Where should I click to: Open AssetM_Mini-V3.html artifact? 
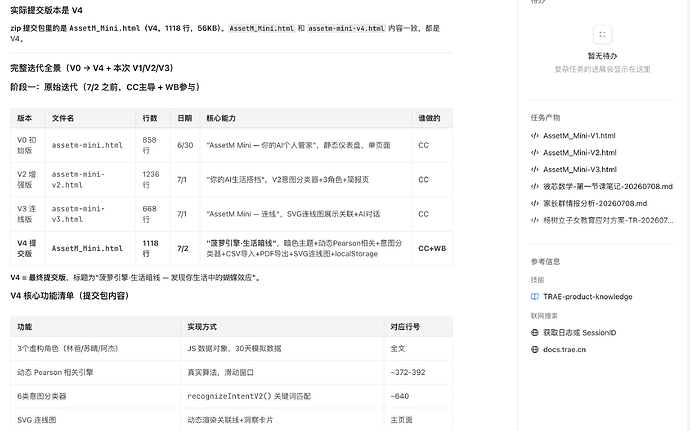[x=580, y=169]
